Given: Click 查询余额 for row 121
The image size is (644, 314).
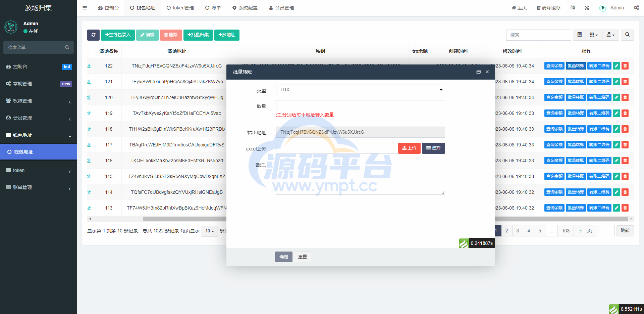Looking at the screenshot, I should [554, 82].
